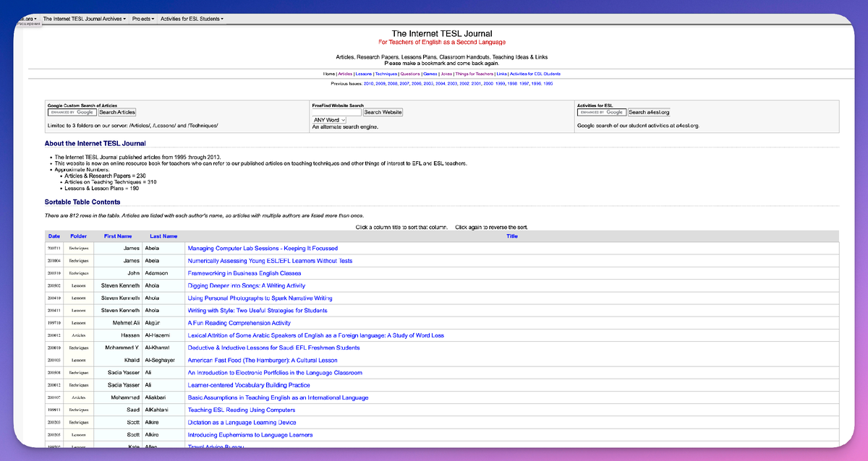Open the Jokes navigation link

447,74
